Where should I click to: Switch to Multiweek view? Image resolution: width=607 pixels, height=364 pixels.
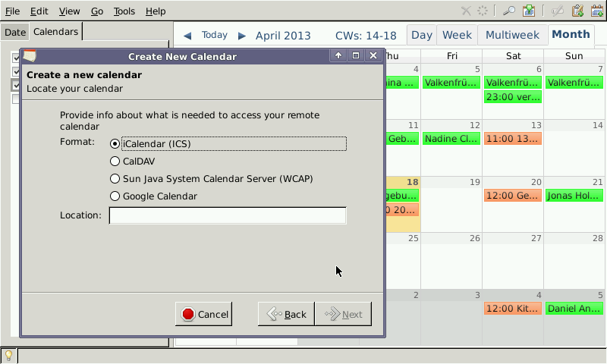pyautogui.click(x=512, y=35)
